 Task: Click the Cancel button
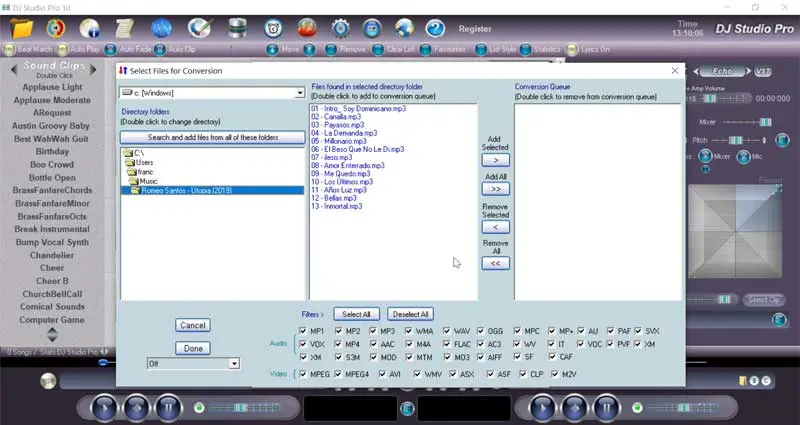[x=193, y=325]
